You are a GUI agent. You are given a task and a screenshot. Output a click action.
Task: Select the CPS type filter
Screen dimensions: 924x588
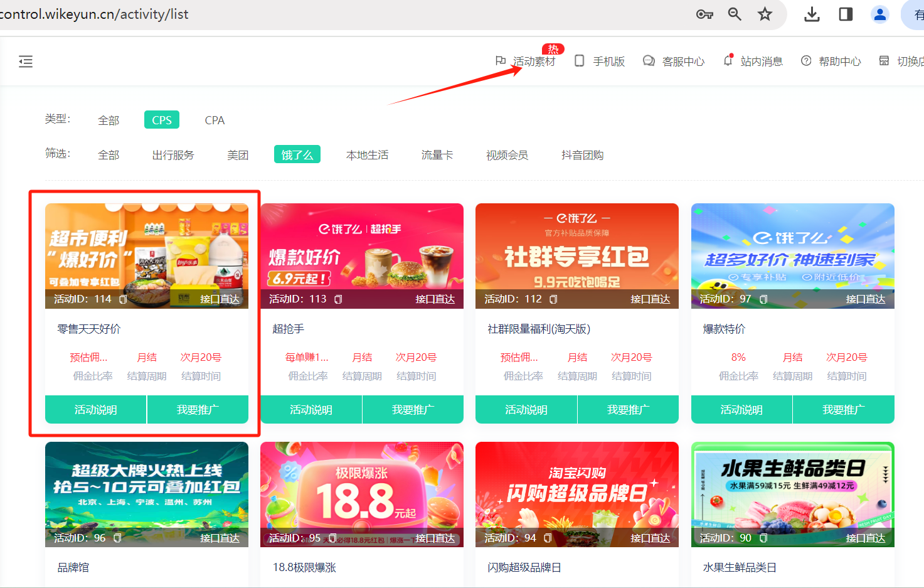click(162, 120)
